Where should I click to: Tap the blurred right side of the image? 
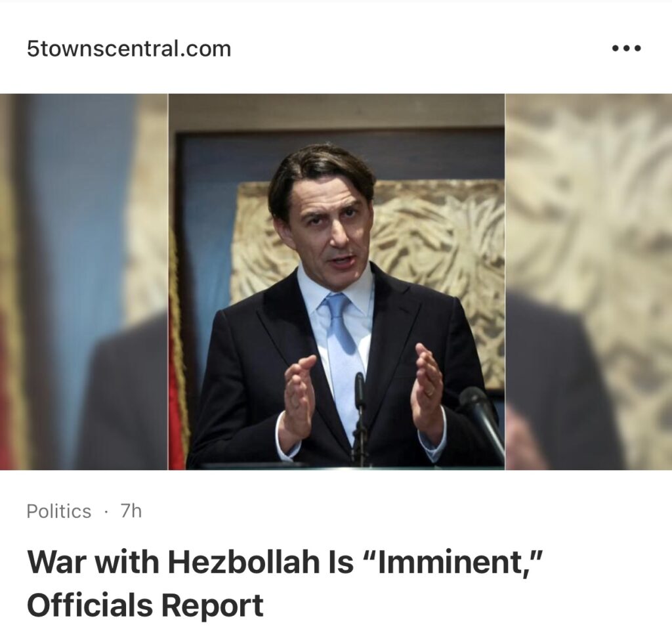(589, 282)
